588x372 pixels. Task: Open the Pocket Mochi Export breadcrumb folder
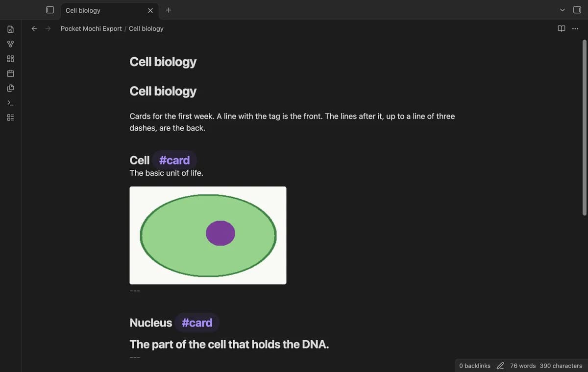pyautogui.click(x=91, y=28)
